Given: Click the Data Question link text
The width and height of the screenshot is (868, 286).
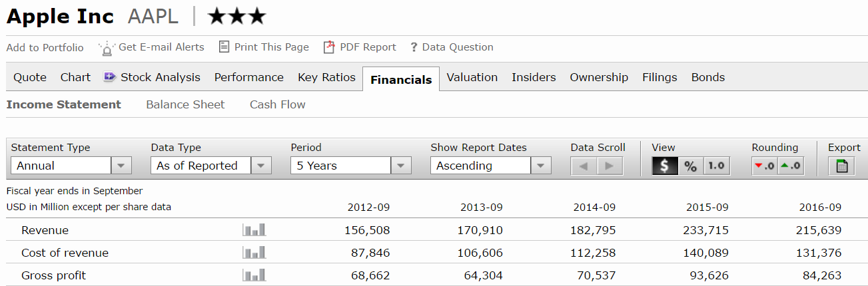Looking at the screenshot, I should (x=458, y=47).
